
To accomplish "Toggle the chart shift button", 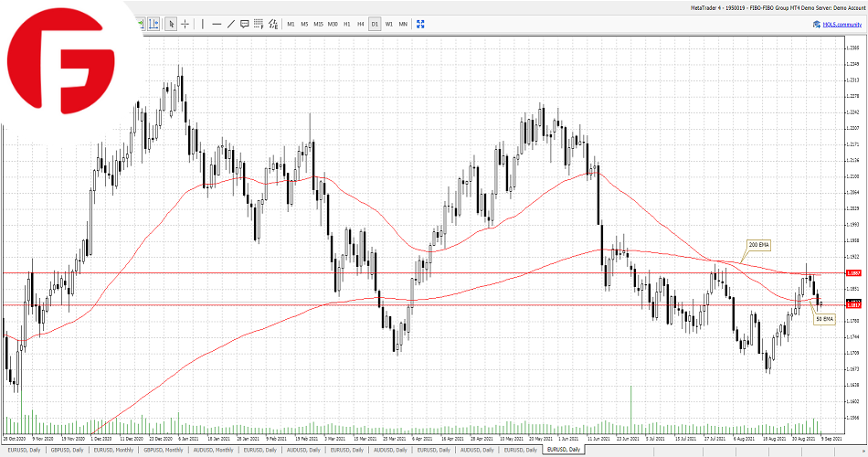I will click(x=153, y=24).
